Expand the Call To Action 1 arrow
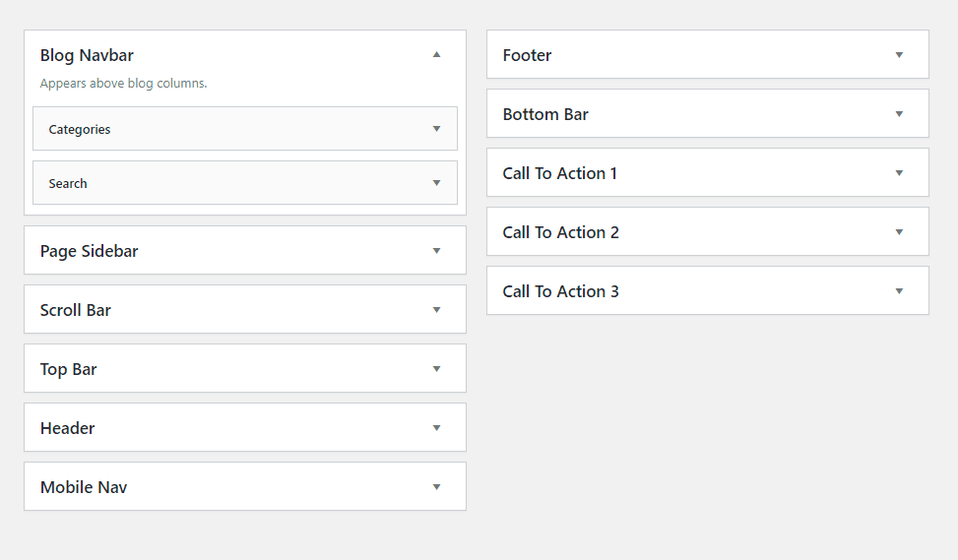The width and height of the screenshot is (958, 560). 899,173
